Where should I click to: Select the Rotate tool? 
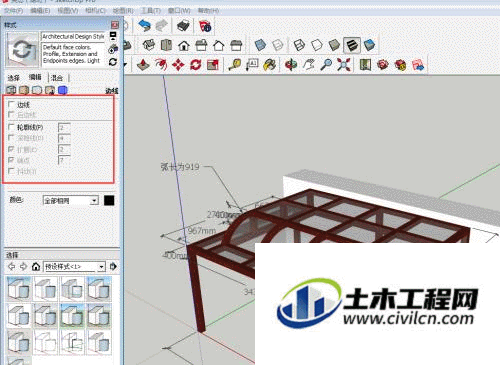195,64
